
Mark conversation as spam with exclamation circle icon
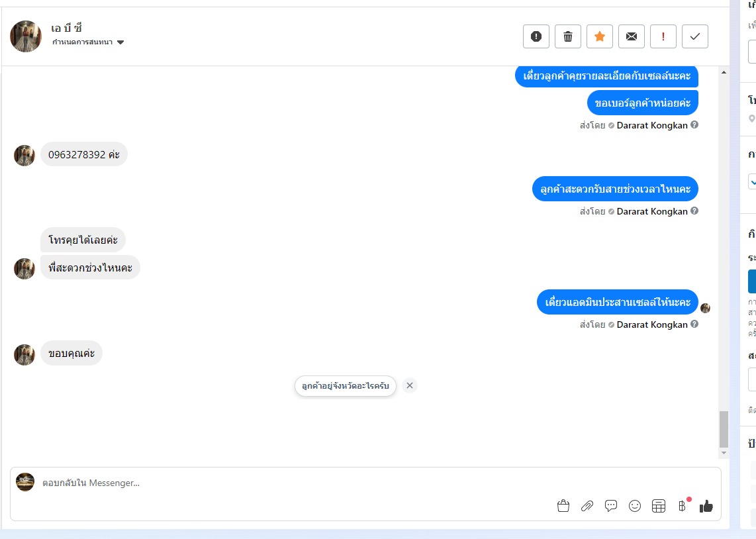point(536,36)
